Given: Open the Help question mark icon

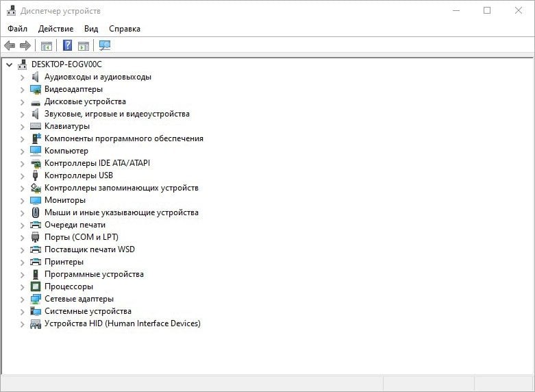Looking at the screenshot, I should (68, 45).
